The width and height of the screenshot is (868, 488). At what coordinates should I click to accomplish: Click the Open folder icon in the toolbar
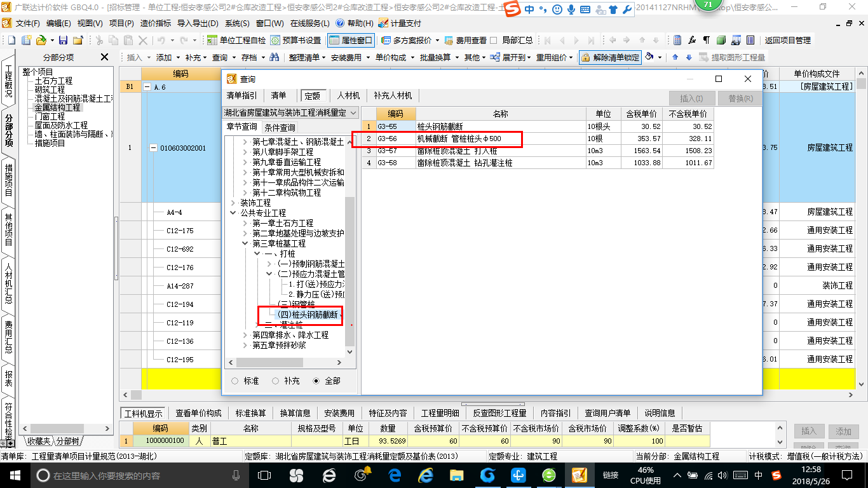pyautogui.click(x=41, y=40)
